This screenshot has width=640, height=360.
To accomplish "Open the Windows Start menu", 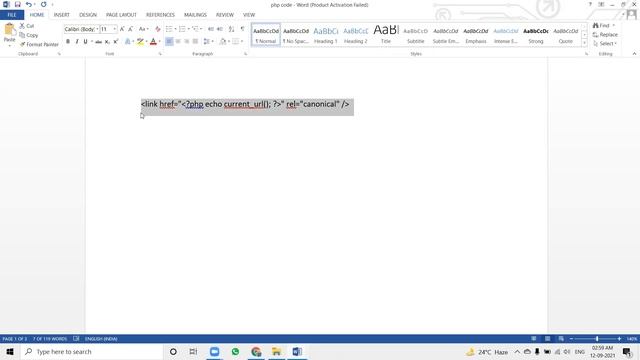I will (x=10, y=352).
